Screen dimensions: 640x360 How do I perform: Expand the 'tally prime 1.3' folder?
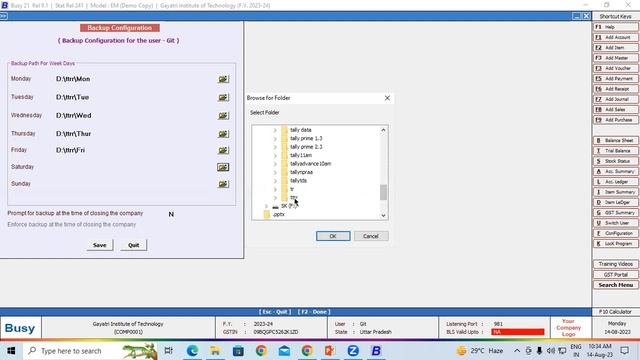[275, 138]
